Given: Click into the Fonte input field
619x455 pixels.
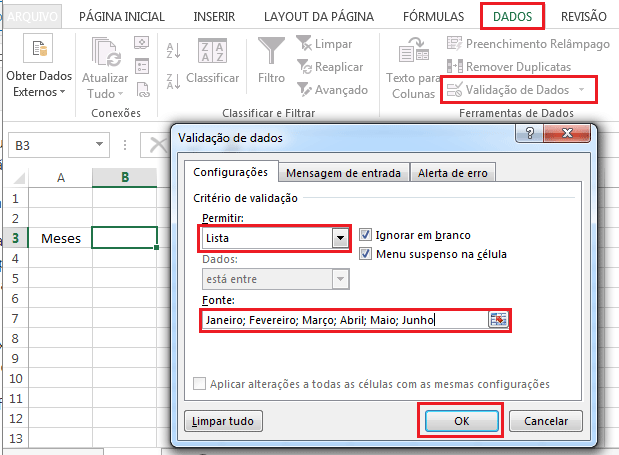Looking at the screenshot, I should [x=343, y=320].
